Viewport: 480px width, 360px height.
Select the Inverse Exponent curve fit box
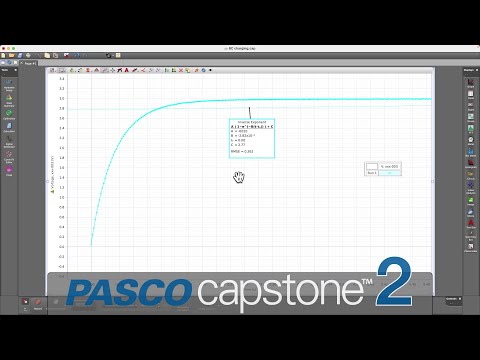(x=252, y=138)
